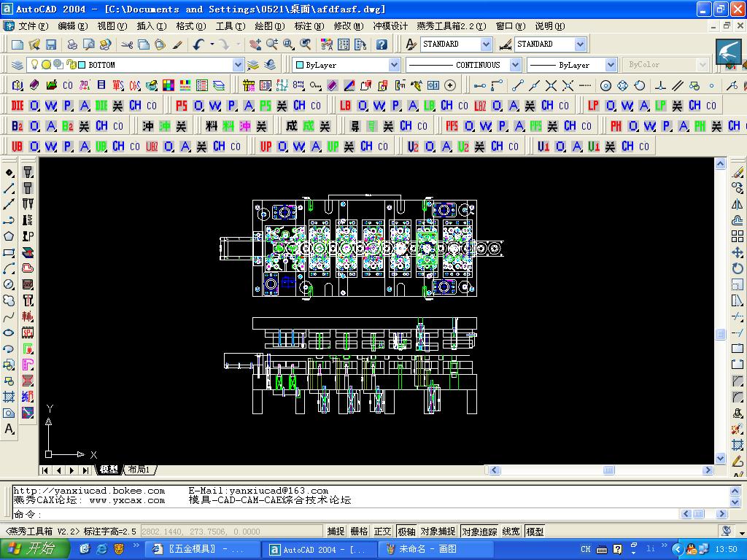Image resolution: width=747 pixels, height=560 pixels.
Task: Toggle 模型 model space button
Action: pyautogui.click(x=535, y=532)
